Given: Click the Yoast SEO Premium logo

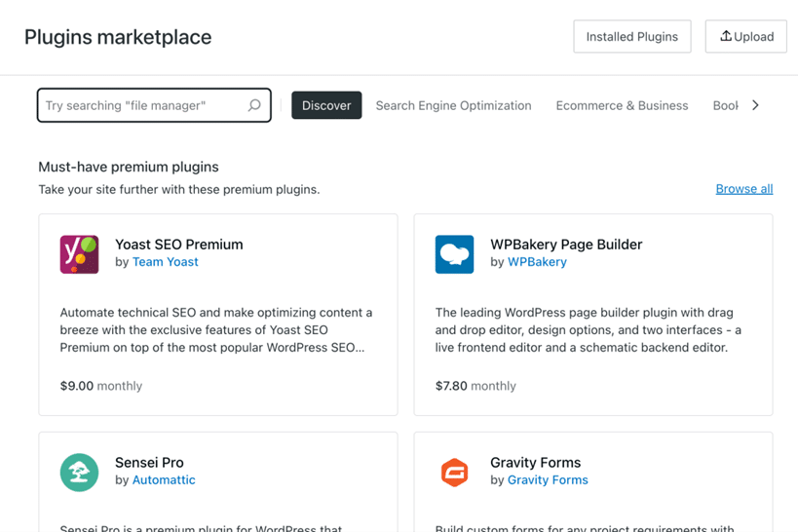Looking at the screenshot, I should click(x=79, y=254).
